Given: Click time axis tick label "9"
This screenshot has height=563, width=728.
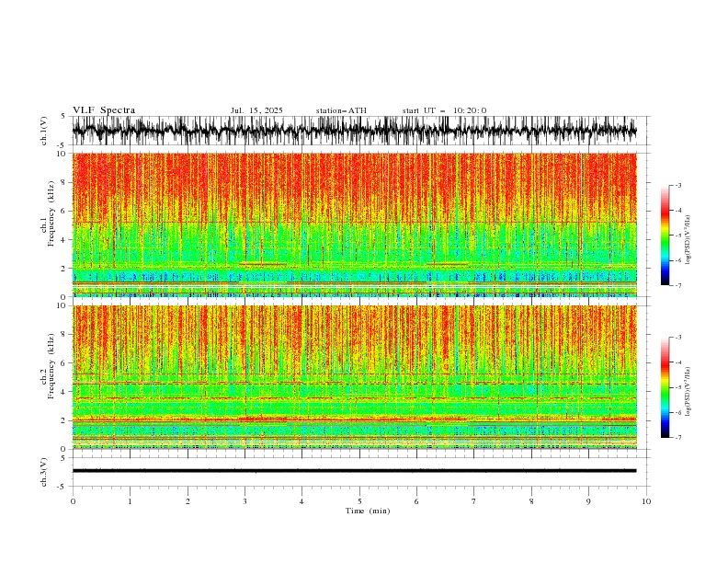Looking at the screenshot, I should (x=588, y=501).
